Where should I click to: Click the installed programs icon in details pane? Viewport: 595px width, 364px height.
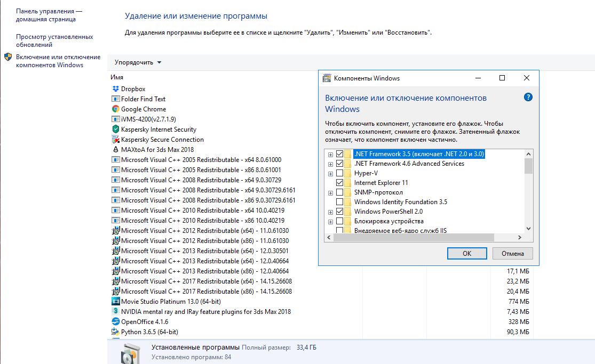130,353
